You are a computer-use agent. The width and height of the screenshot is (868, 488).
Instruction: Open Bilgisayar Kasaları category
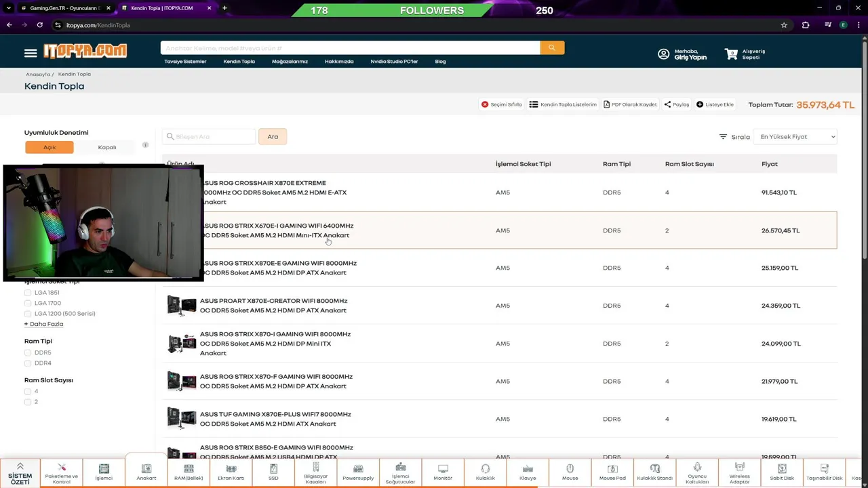pyautogui.click(x=316, y=473)
